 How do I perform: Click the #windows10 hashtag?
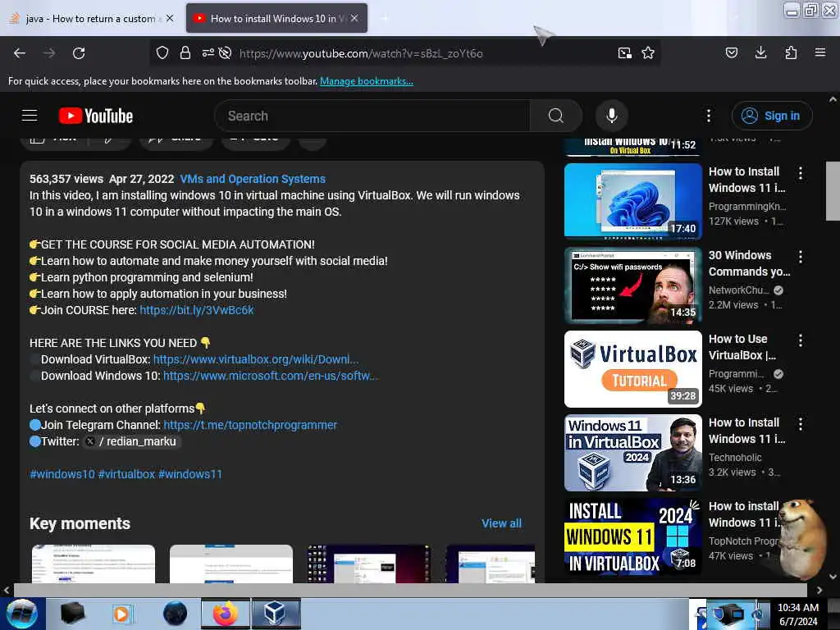(x=62, y=474)
